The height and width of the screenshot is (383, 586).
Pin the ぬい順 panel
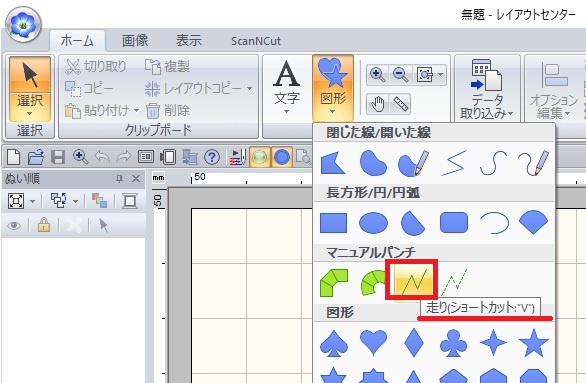(x=120, y=179)
